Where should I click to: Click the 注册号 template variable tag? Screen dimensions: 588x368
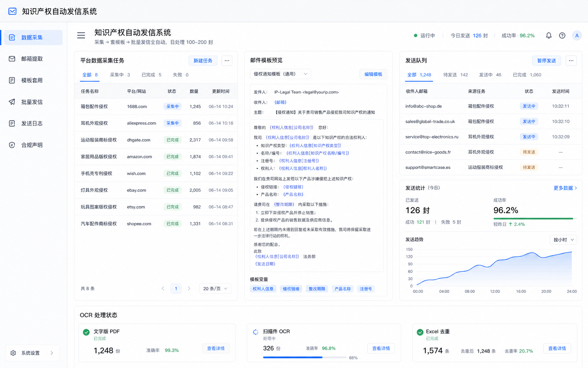(x=366, y=289)
